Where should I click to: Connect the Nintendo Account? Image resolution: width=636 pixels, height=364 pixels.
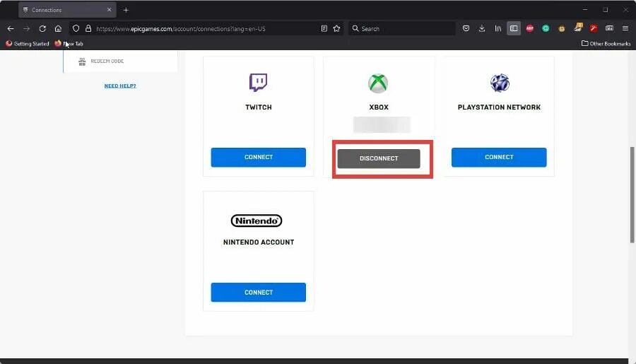tap(259, 292)
